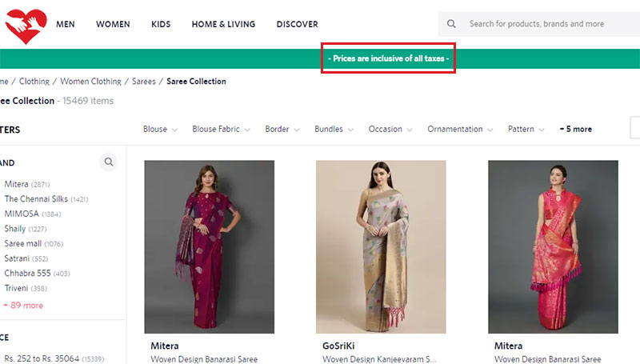The width and height of the screenshot is (640, 364).
Task: Go to Women Clothing breadcrumb
Action: tap(90, 82)
